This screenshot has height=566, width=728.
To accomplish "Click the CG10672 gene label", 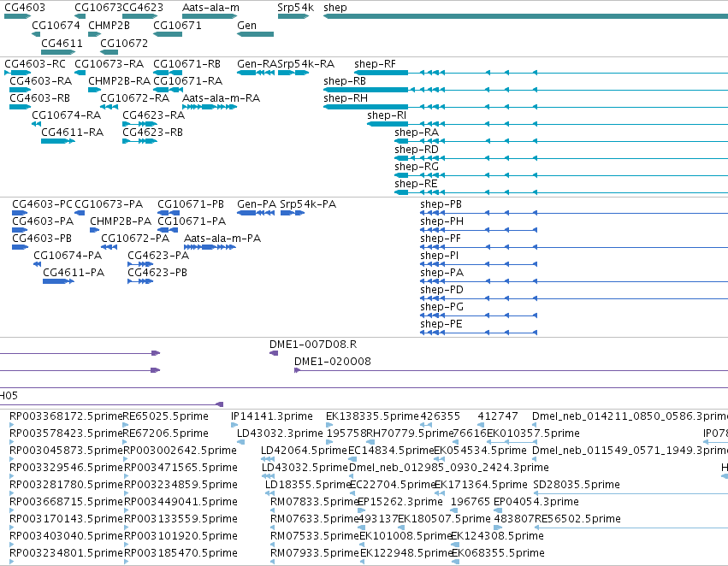I will coord(124,43).
